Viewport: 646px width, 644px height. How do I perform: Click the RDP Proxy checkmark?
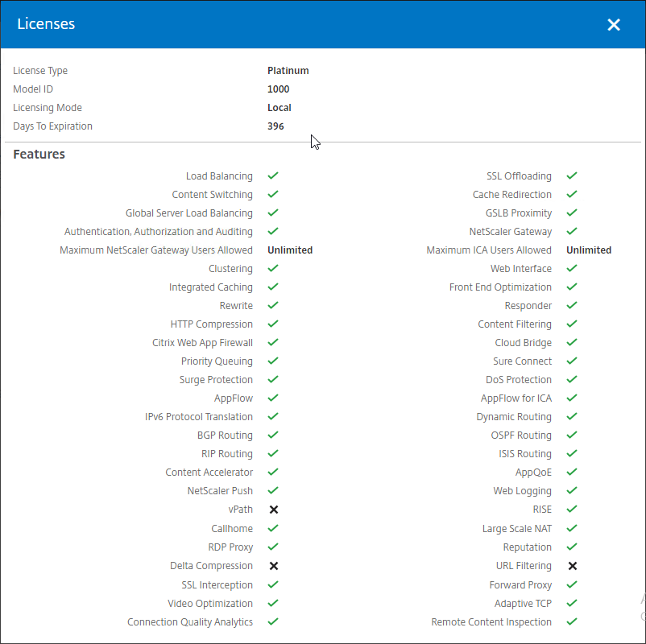point(273,547)
